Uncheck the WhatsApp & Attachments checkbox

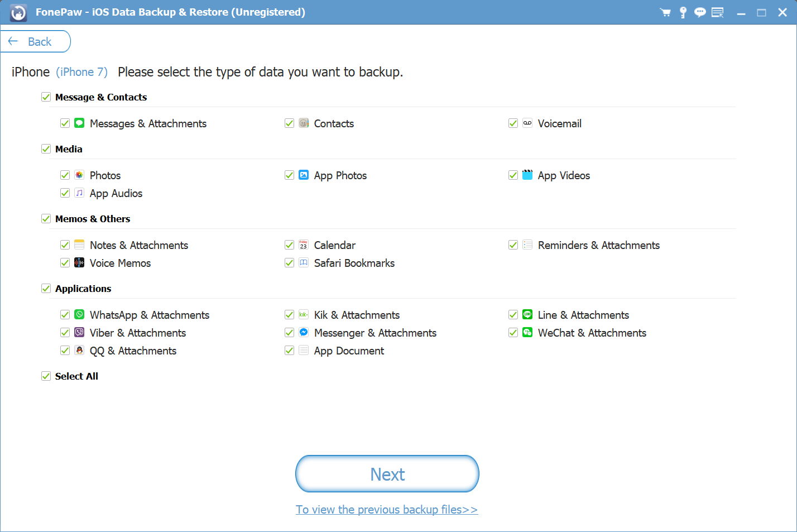click(x=65, y=314)
